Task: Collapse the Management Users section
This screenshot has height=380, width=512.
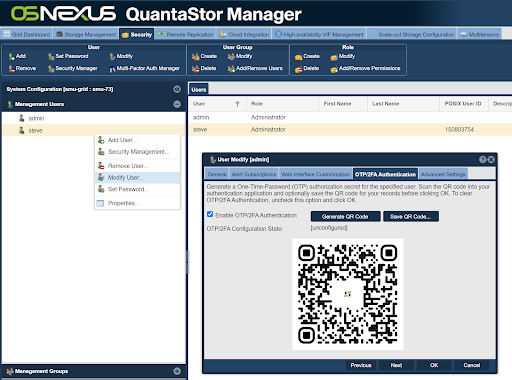Action: click(x=177, y=104)
